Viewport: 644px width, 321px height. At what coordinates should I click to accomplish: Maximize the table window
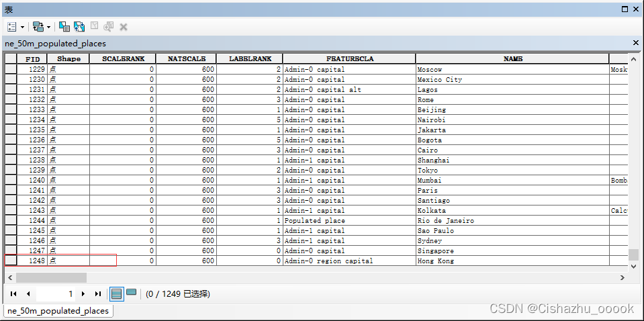625,9
